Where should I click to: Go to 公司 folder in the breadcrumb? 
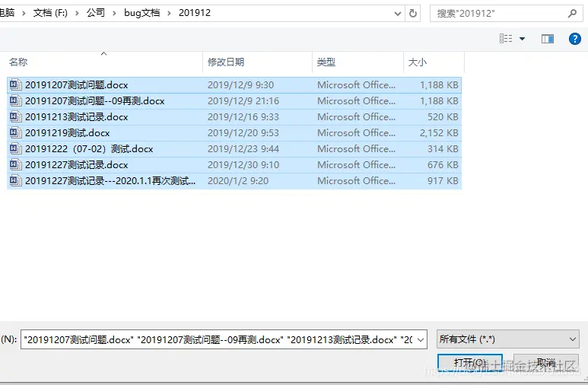click(96, 13)
